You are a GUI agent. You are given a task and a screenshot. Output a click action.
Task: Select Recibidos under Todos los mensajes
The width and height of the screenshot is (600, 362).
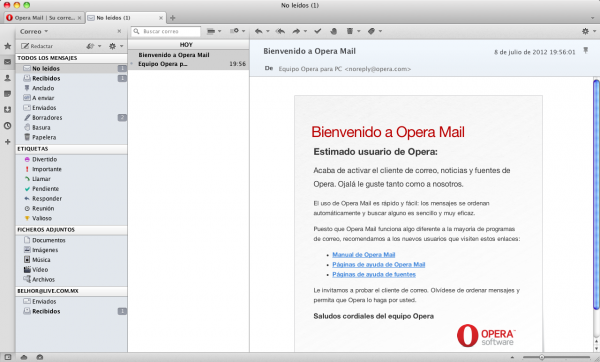[x=71, y=78]
